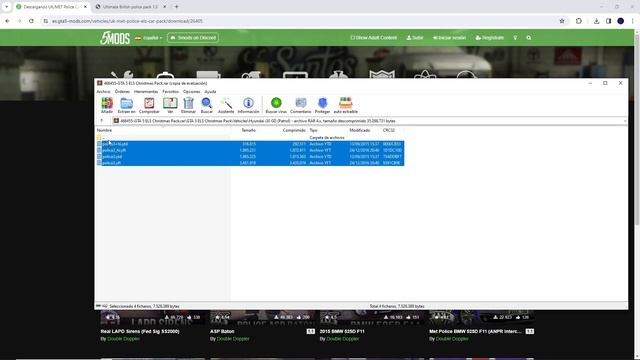
Task: Open the Favoritos menu
Action: click(171, 91)
